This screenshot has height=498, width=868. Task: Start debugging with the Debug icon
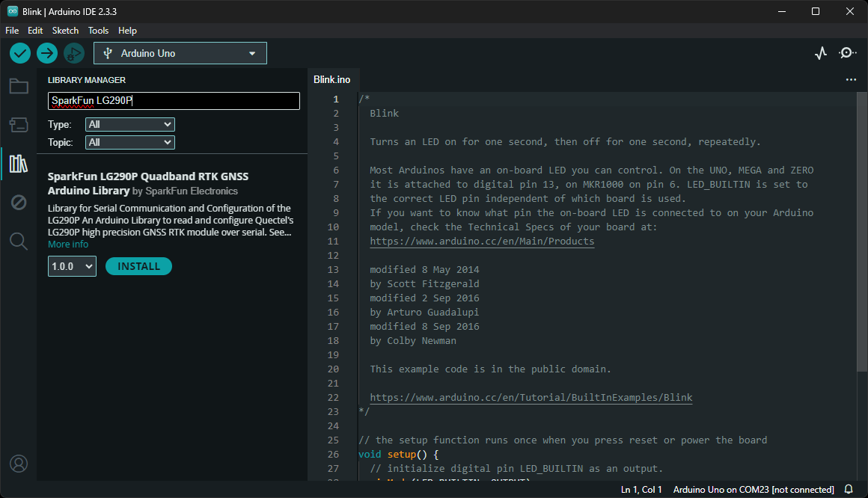coord(73,53)
